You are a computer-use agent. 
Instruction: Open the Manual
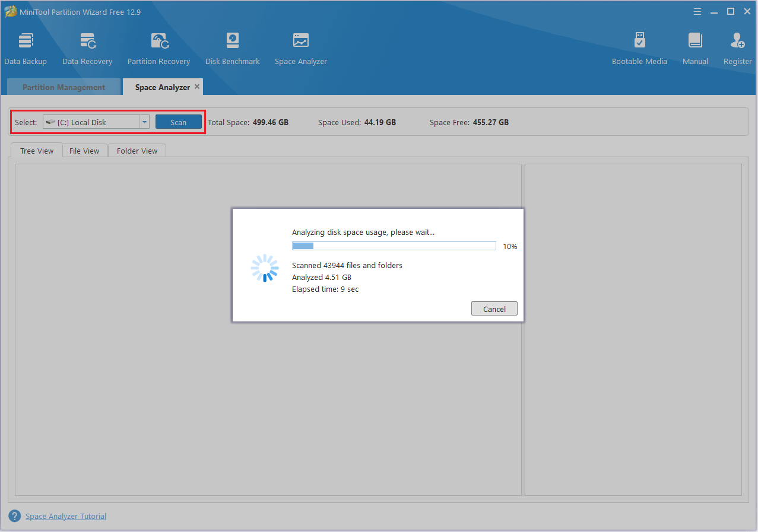pos(695,49)
